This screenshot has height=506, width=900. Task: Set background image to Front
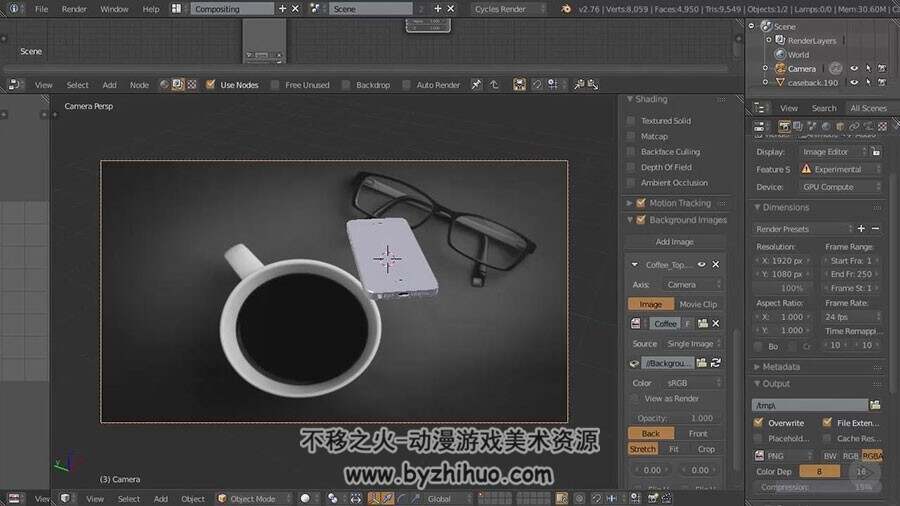click(699, 434)
